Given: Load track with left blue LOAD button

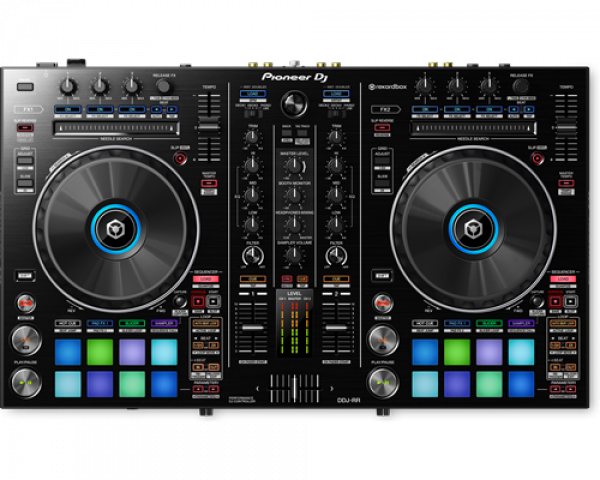Looking at the screenshot, I should coord(253,94).
